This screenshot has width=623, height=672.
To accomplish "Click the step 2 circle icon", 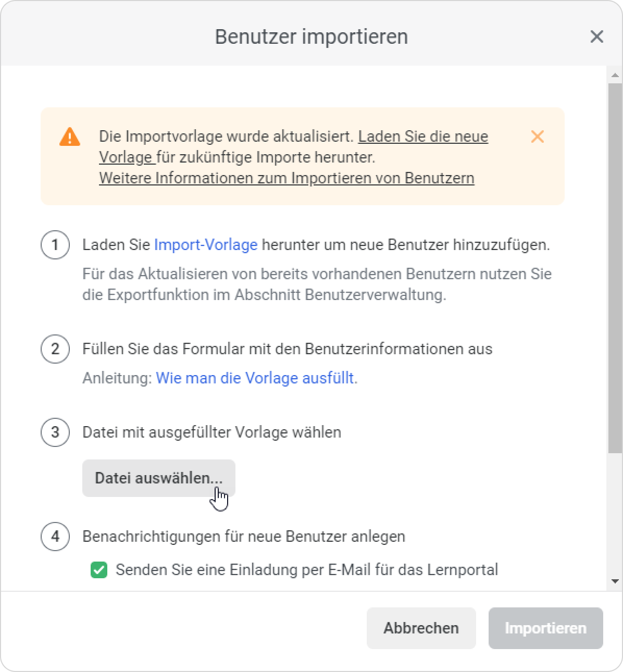I will click(55, 349).
